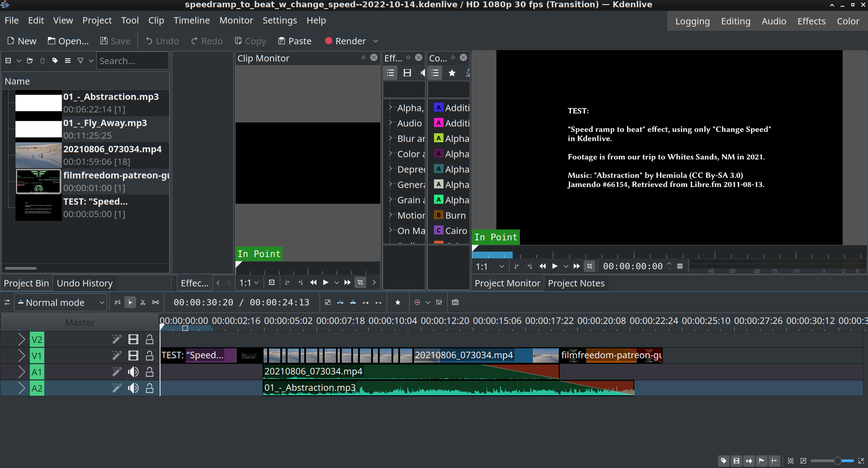
Task: Click the timeline zoom slider
Action: [837, 461]
